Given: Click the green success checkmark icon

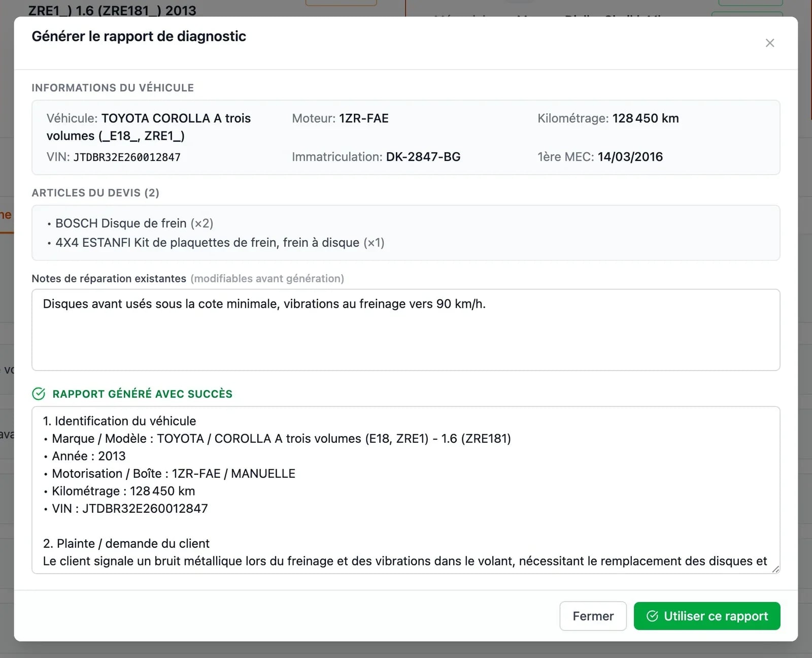Looking at the screenshot, I should (x=39, y=394).
